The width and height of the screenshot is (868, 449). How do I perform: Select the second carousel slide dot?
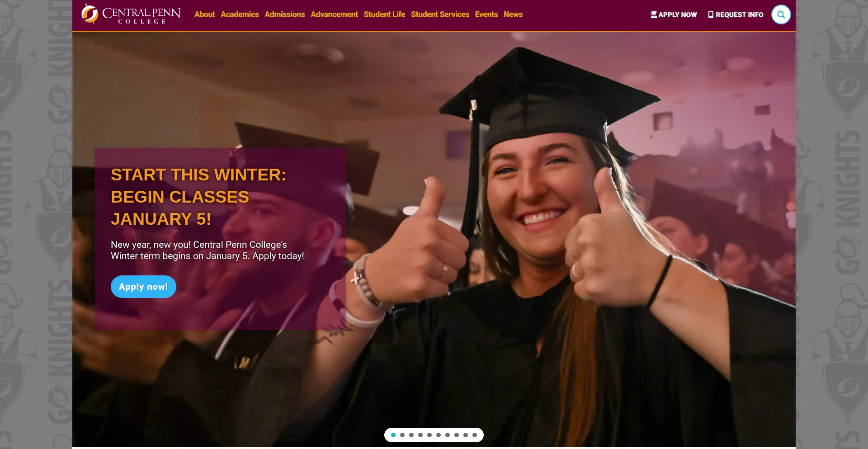pyautogui.click(x=402, y=435)
